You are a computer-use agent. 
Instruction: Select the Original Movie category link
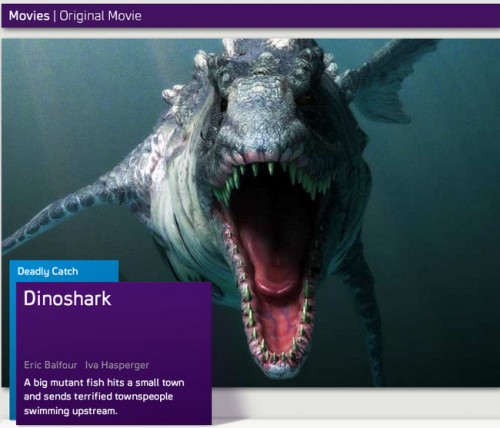coord(100,16)
